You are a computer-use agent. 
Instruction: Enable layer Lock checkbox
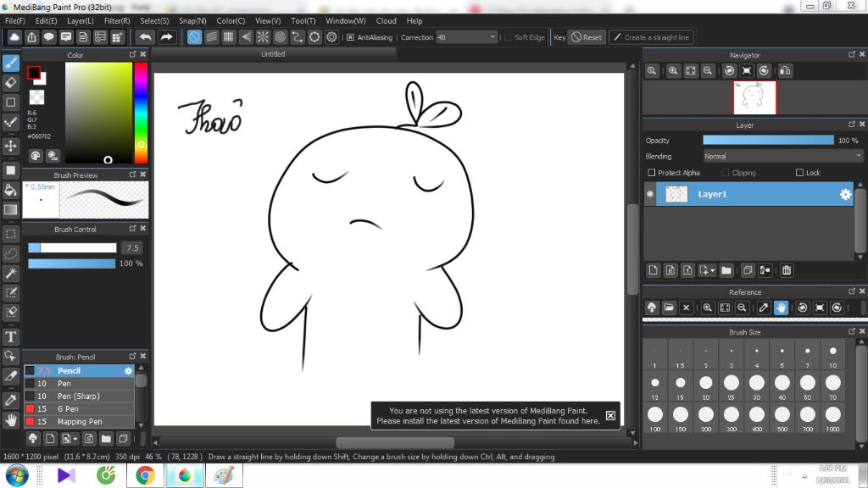click(x=799, y=173)
